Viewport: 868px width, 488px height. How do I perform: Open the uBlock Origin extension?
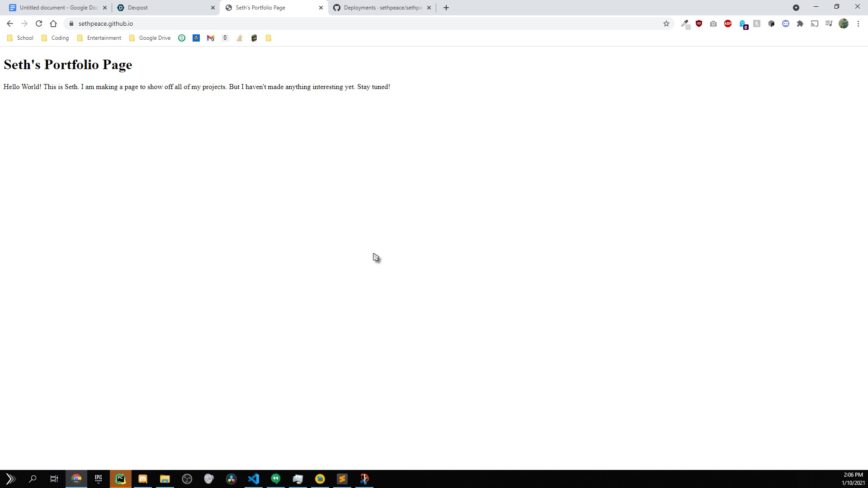pyautogui.click(x=699, y=23)
